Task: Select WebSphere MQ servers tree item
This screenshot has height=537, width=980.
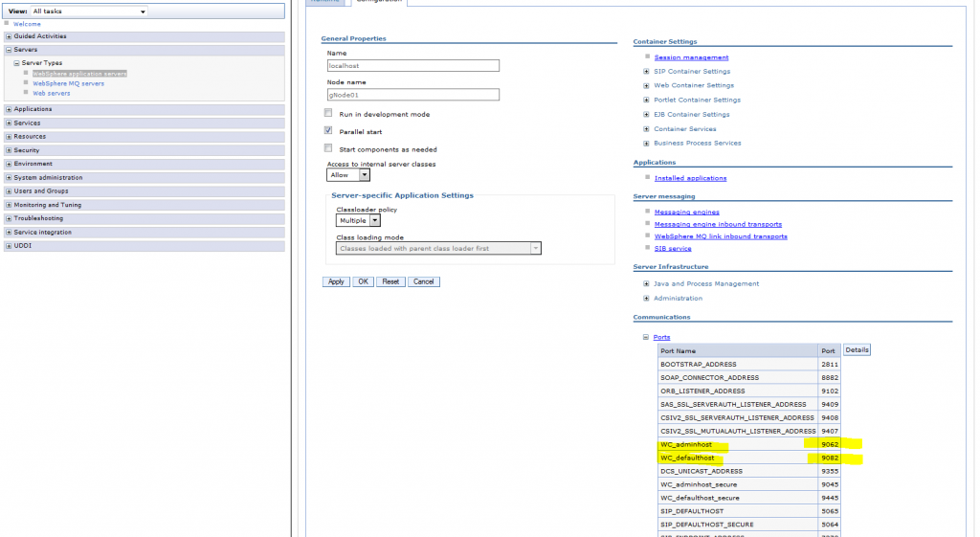Action: 68,84
